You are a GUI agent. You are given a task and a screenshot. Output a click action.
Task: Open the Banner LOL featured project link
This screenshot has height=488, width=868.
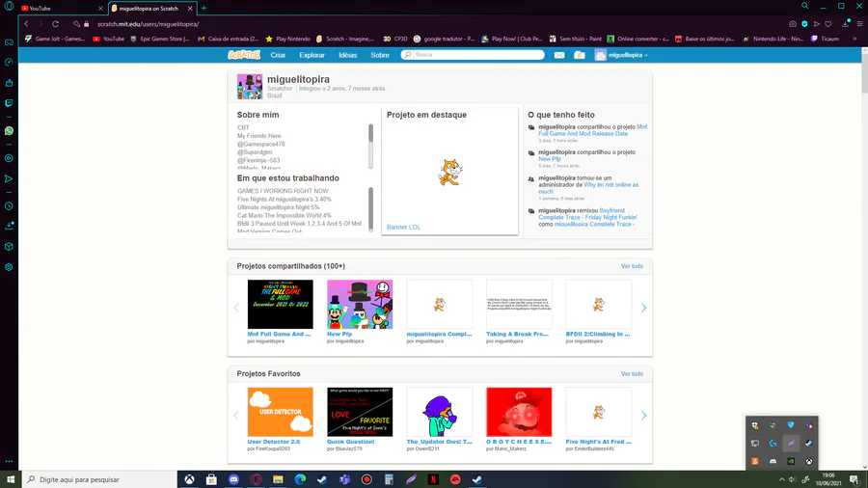tap(403, 227)
